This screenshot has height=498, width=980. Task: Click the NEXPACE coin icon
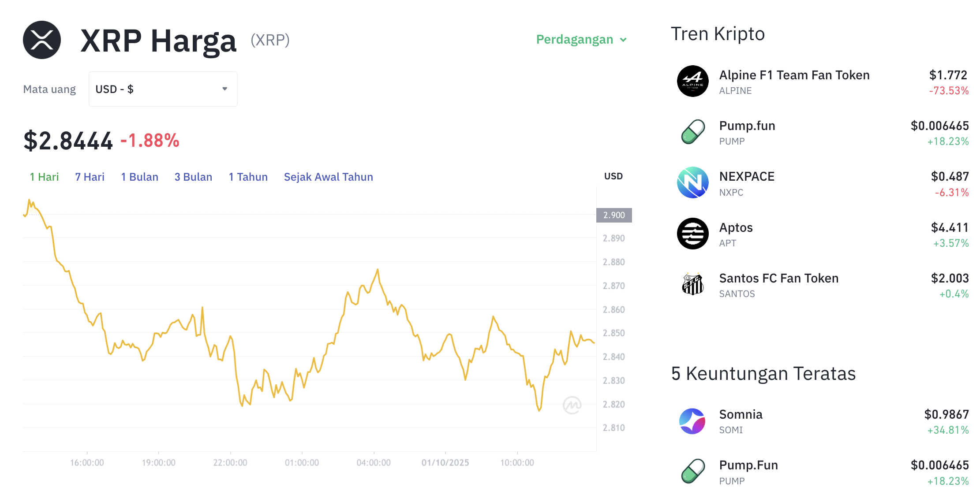pos(692,182)
